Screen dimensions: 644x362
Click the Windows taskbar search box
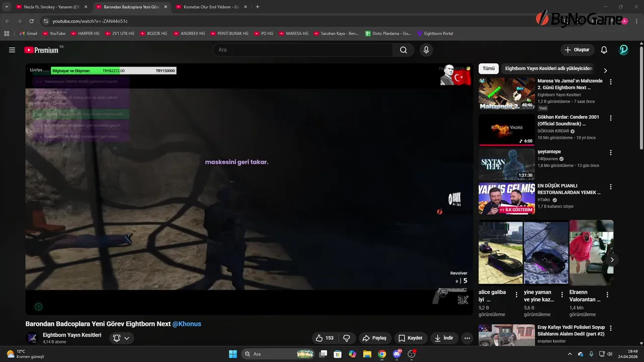pyautogui.click(x=279, y=354)
